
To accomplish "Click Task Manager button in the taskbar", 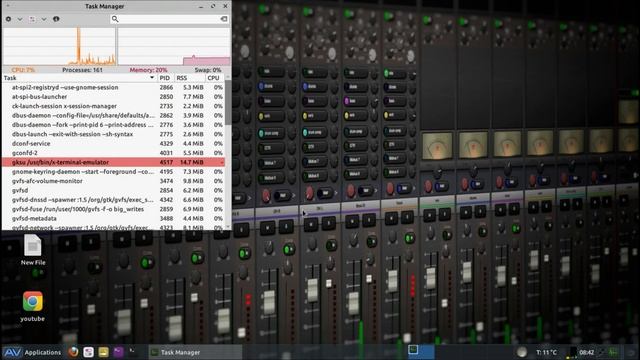I will [195, 352].
